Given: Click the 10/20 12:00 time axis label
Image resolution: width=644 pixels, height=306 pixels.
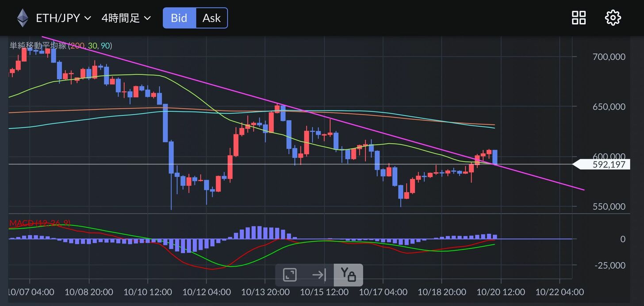Looking at the screenshot, I should click(x=501, y=292).
